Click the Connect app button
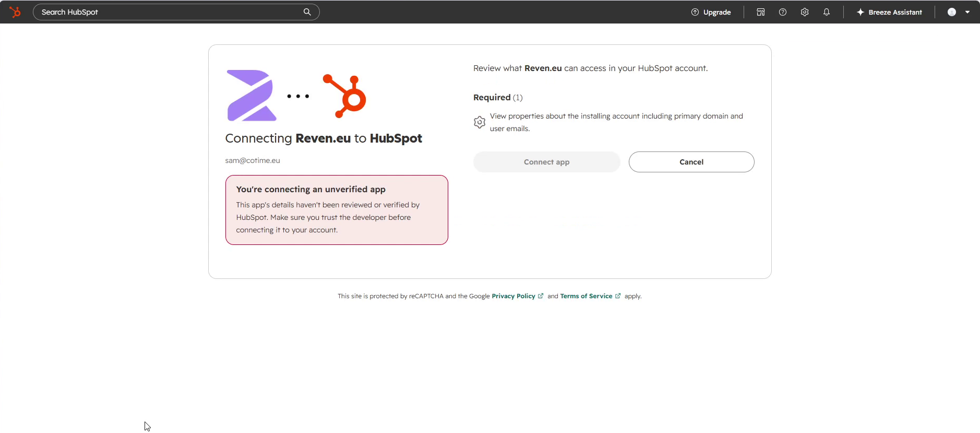 click(x=546, y=162)
